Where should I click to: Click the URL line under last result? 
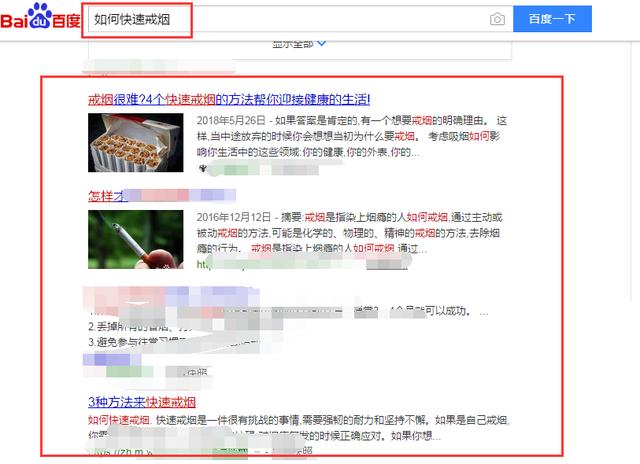coord(200,451)
